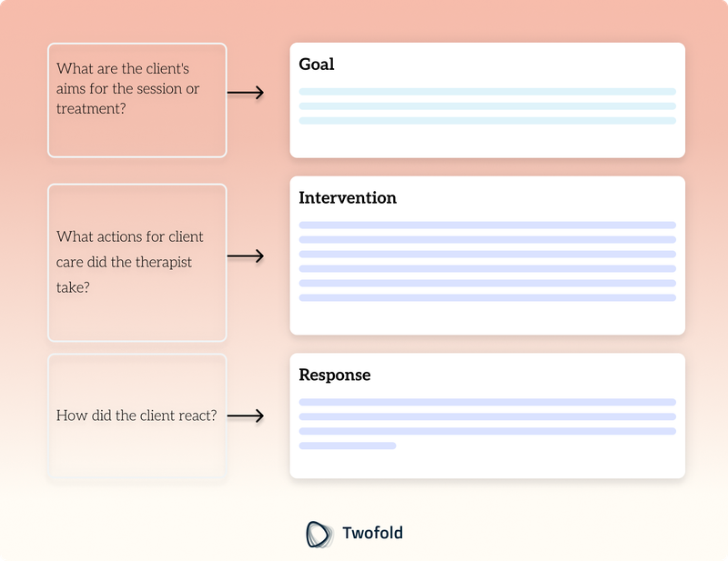Screen dimensions: 728x561
Task: Click the empty area of the Goal card
Action: pos(487,141)
